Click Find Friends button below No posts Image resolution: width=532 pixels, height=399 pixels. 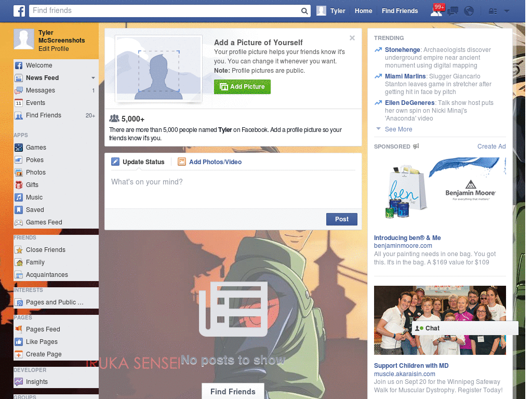(233, 392)
